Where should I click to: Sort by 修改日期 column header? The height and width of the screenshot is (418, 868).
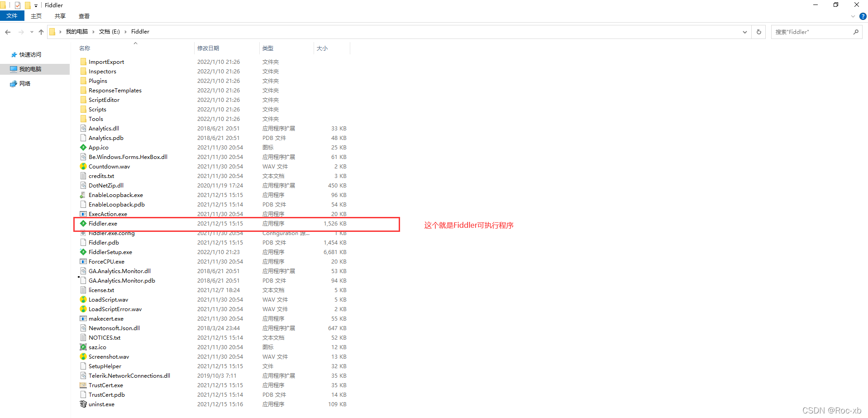pyautogui.click(x=208, y=48)
